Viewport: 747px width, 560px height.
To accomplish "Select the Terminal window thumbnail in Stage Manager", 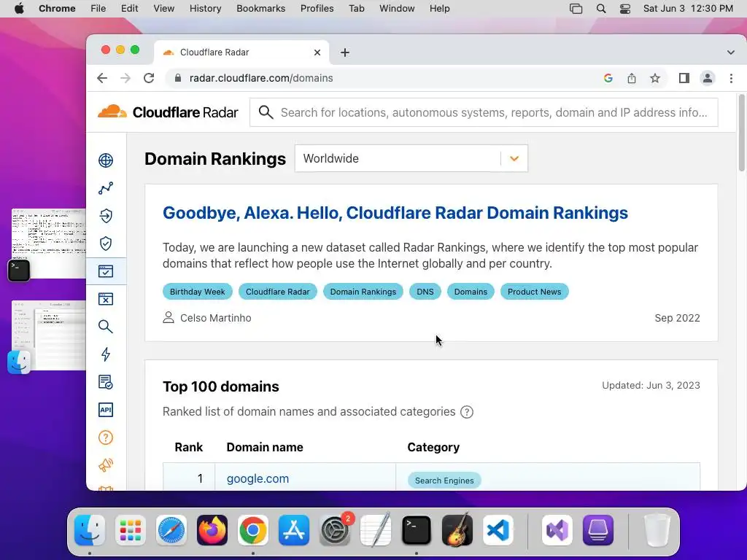I will 49,244.
